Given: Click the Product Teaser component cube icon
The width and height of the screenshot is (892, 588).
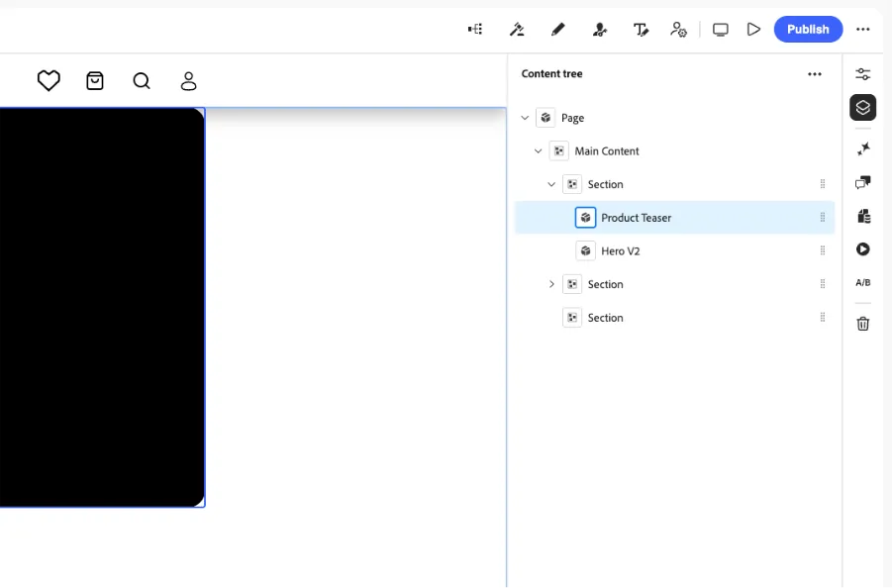Looking at the screenshot, I should pyautogui.click(x=585, y=218).
